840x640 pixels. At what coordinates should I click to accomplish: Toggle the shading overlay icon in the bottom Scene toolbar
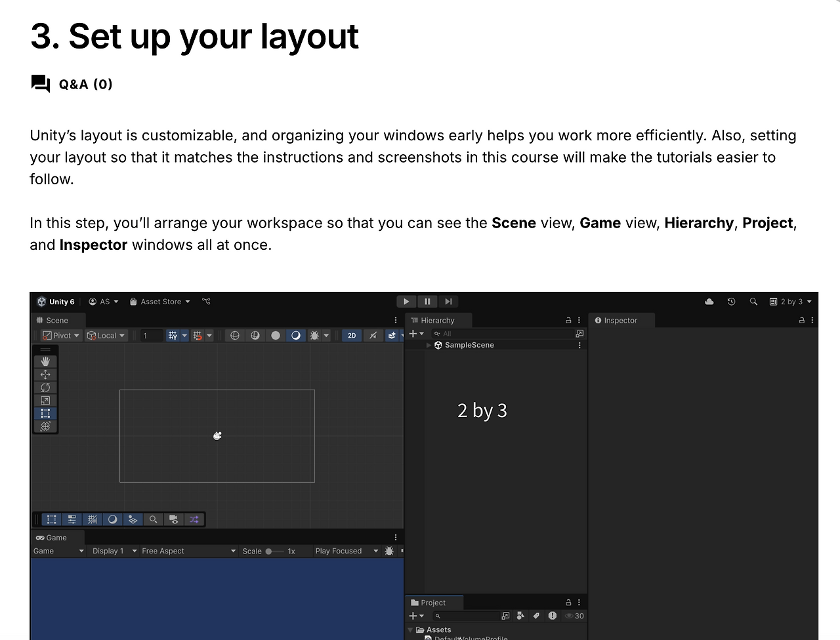click(113, 519)
